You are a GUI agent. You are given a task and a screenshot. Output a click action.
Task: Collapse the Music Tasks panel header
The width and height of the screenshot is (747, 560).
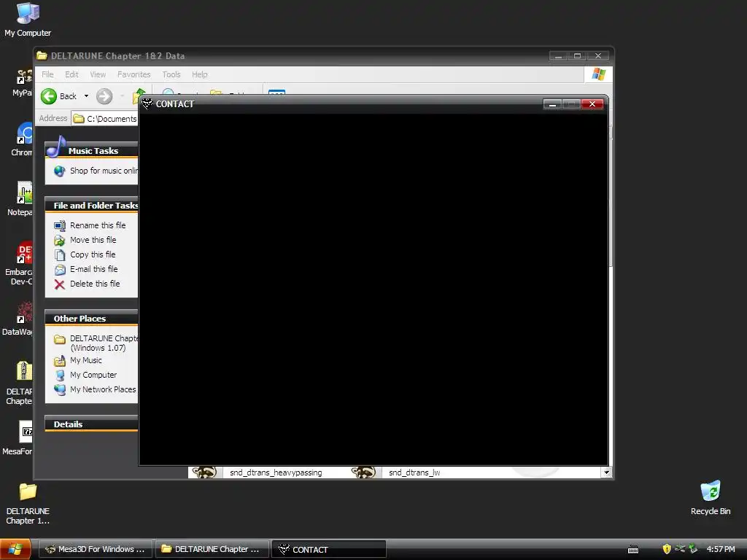click(x=91, y=150)
